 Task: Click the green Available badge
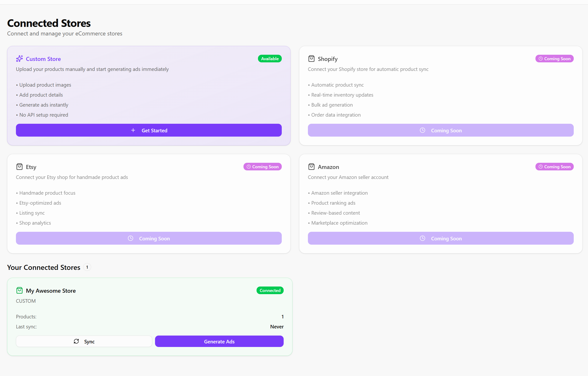coord(270,59)
